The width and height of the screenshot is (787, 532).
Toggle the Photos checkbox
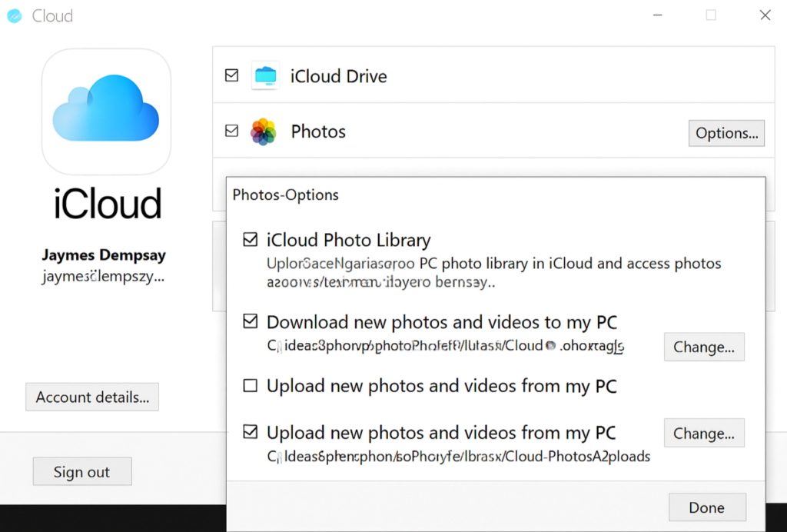231,131
